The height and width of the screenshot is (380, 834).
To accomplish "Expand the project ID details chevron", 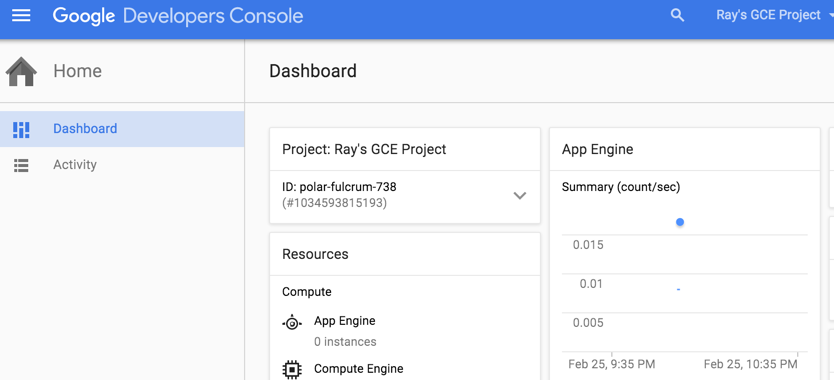I will tap(520, 195).
